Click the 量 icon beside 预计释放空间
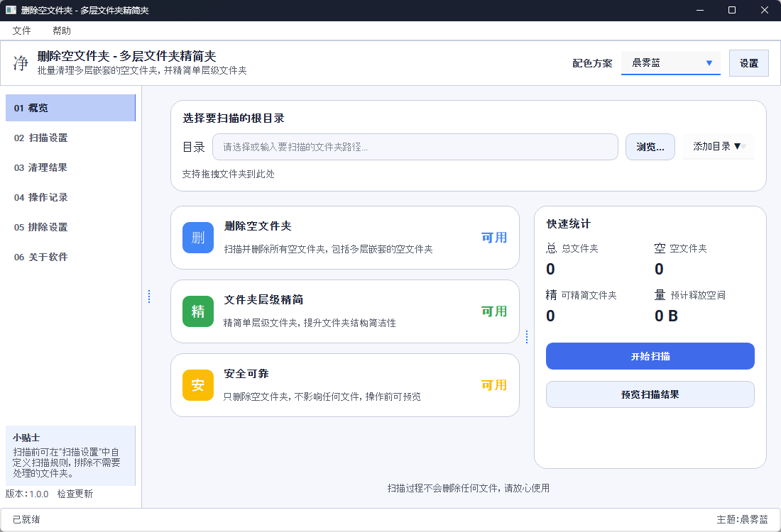 (x=660, y=295)
